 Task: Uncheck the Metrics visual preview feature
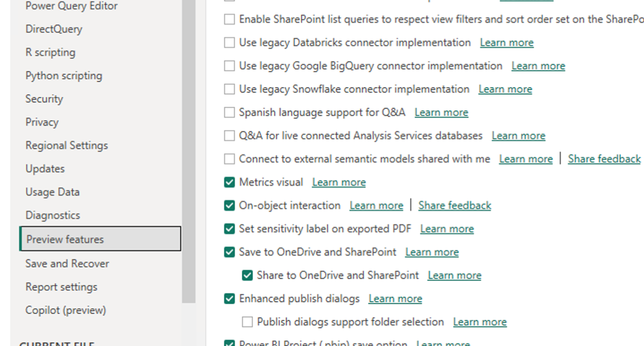229,182
